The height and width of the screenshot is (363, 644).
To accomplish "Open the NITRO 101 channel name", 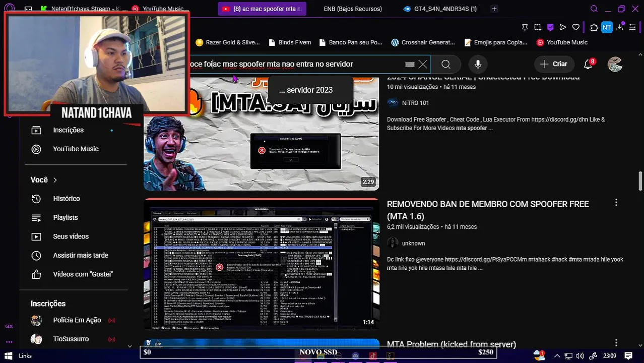I will (x=415, y=103).
